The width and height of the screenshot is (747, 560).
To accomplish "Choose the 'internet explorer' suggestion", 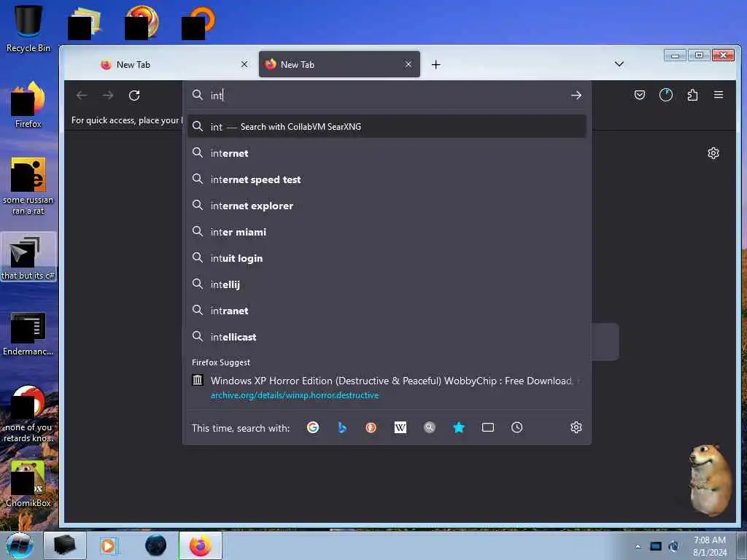I will point(387,206).
